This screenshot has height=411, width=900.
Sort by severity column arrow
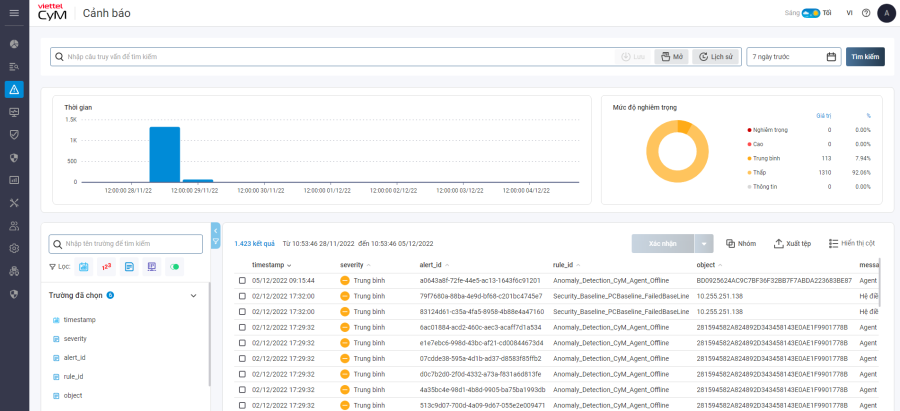pos(368,265)
